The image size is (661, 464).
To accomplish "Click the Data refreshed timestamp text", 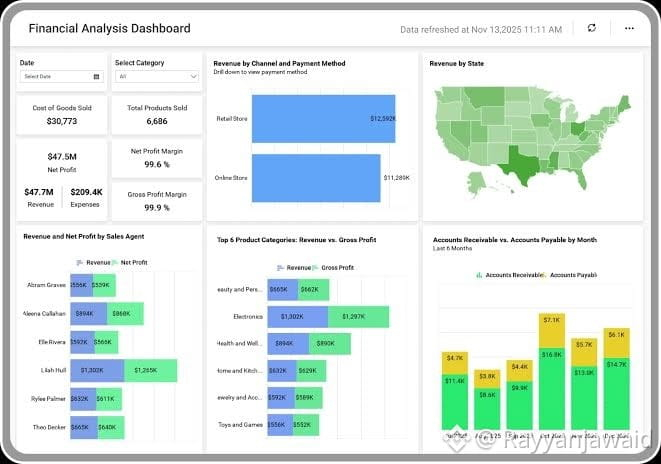I will 481,30.
